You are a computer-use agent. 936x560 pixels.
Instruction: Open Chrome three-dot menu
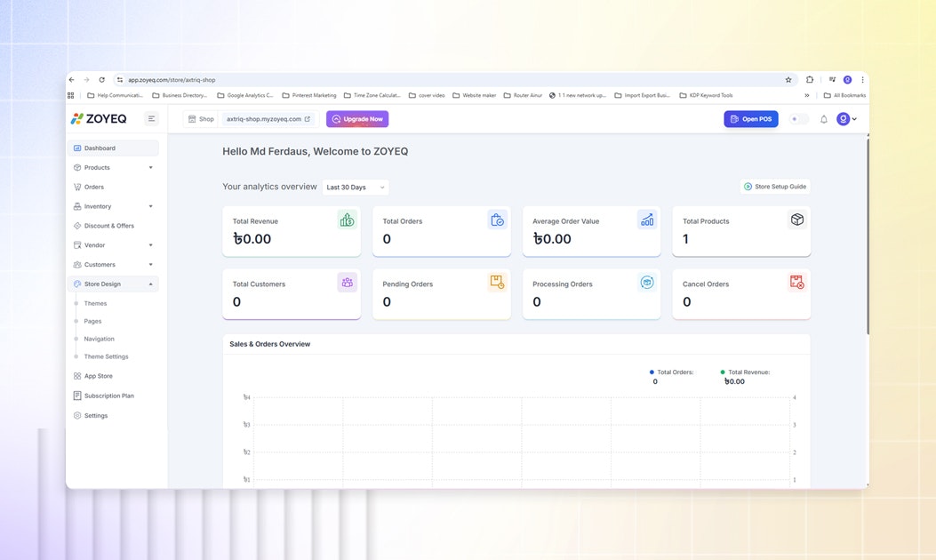[862, 80]
